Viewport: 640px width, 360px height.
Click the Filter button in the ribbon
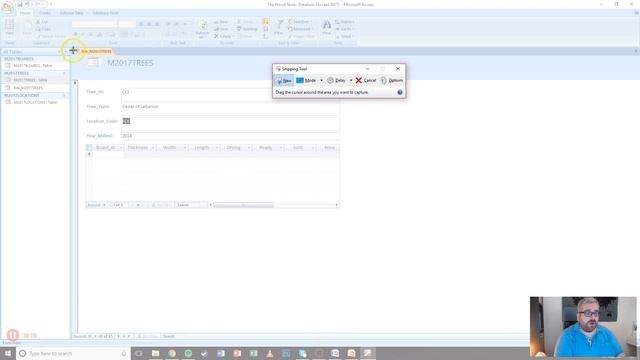[279, 27]
